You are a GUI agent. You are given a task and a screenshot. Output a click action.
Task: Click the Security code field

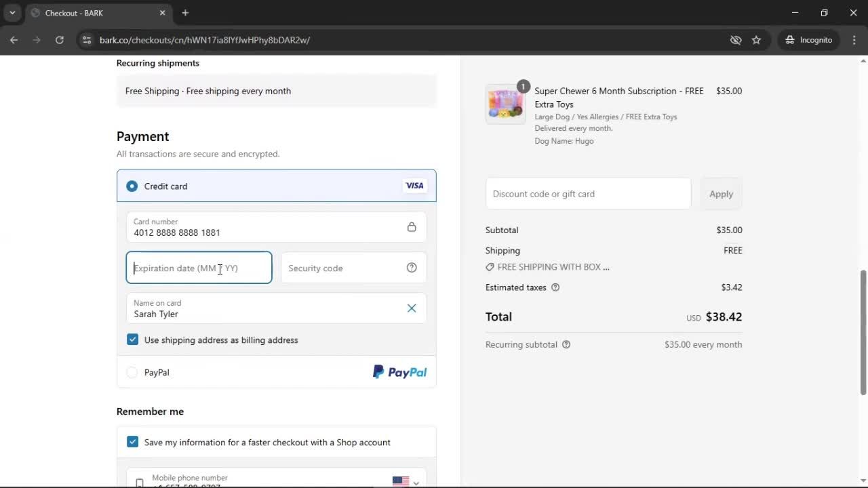354,268
